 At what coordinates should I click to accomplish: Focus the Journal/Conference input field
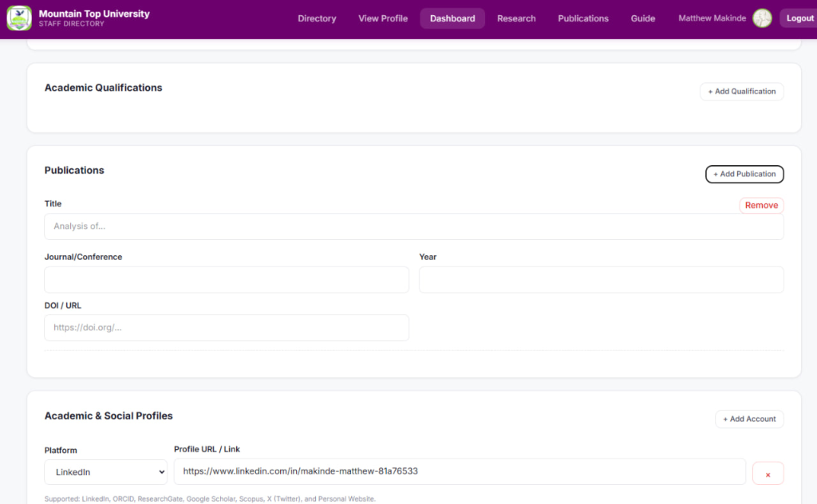pos(227,280)
